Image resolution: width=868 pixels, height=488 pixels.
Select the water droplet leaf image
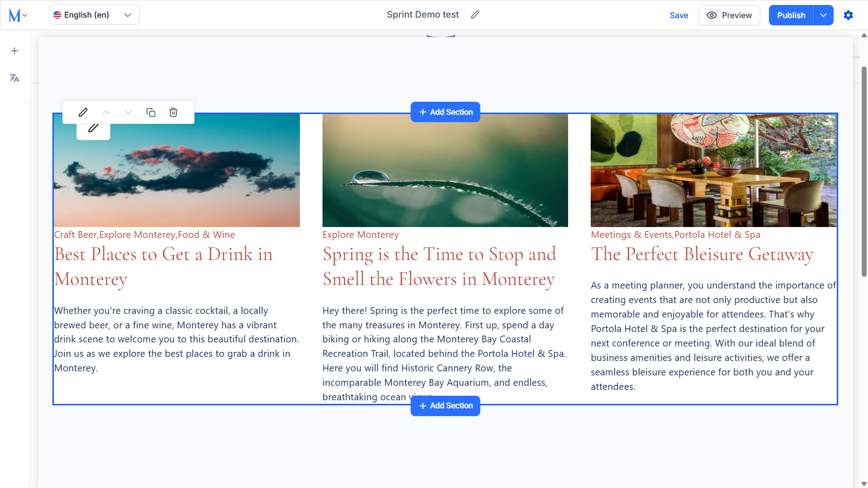pos(445,171)
